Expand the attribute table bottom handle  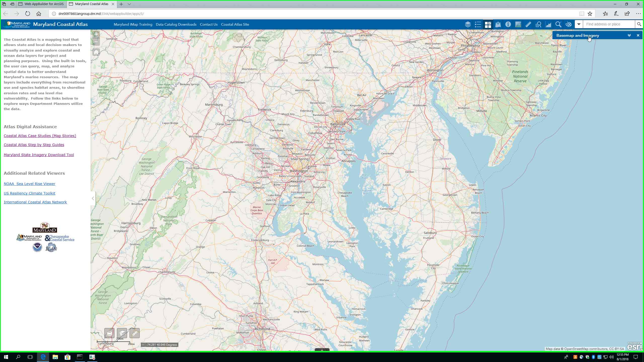[322, 350]
